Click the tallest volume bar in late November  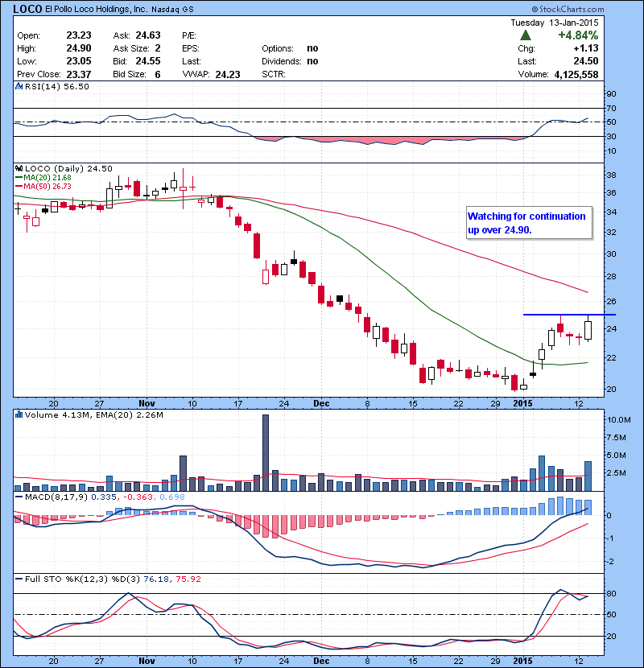[x=266, y=452]
